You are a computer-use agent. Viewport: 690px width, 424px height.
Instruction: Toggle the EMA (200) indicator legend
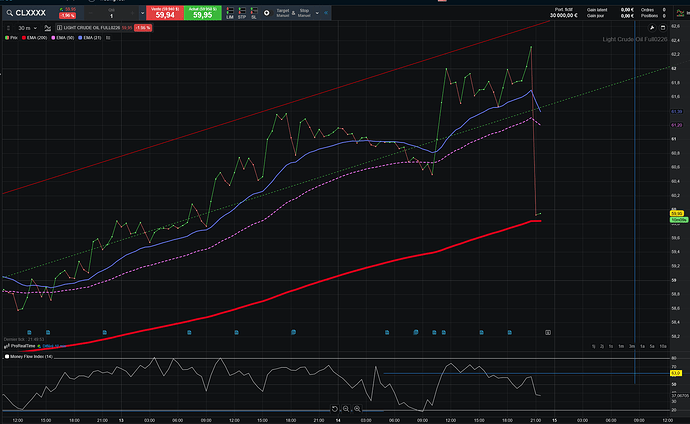click(35, 37)
